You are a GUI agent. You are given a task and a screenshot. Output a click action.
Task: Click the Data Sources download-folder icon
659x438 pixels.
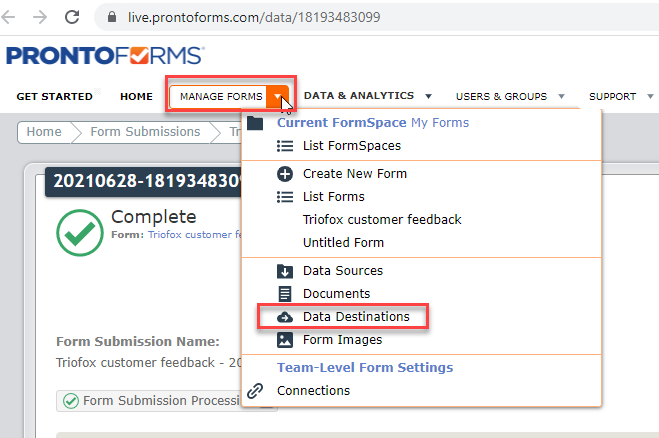285,271
